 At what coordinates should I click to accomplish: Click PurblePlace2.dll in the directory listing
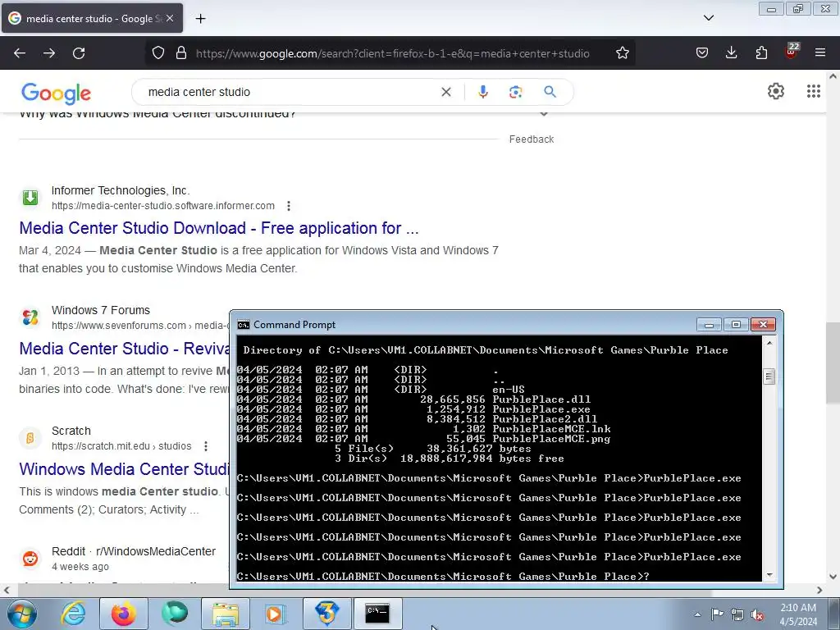click(x=545, y=419)
